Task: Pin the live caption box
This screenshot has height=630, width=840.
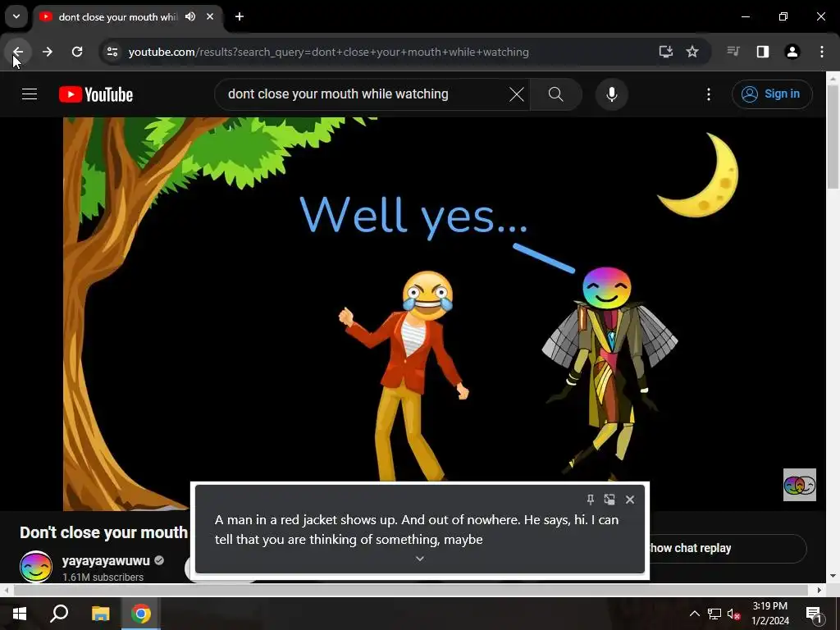Action: pos(591,500)
